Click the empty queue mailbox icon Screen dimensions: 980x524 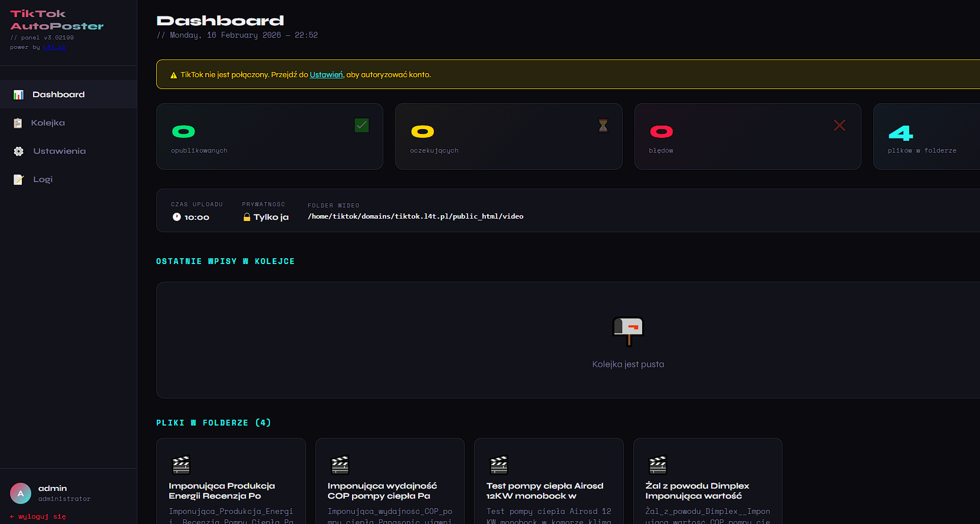pyautogui.click(x=627, y=331)
